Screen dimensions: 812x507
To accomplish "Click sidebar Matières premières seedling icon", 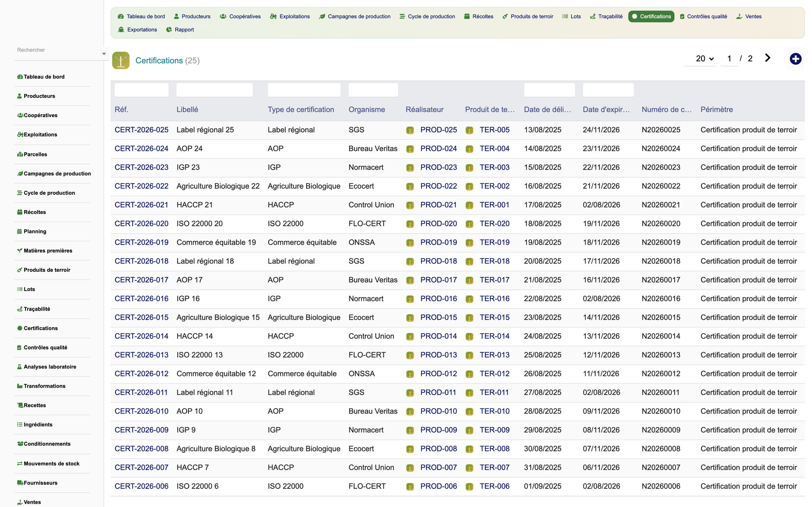I will (20, 251).
